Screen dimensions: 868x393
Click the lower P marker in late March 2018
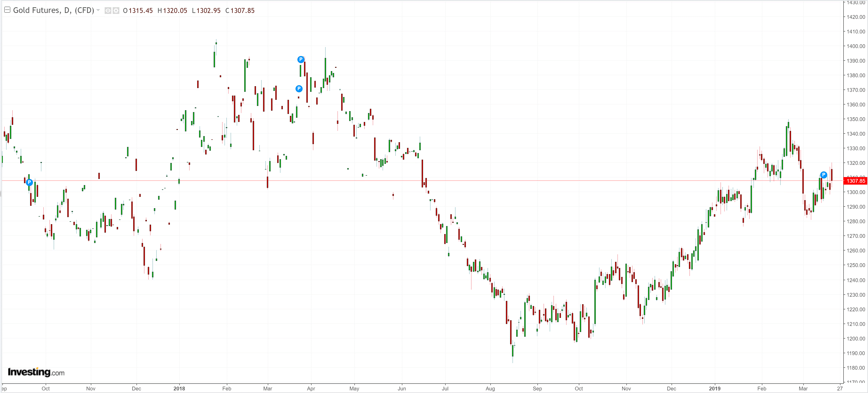pyautogui.click(x=299, y=89)
